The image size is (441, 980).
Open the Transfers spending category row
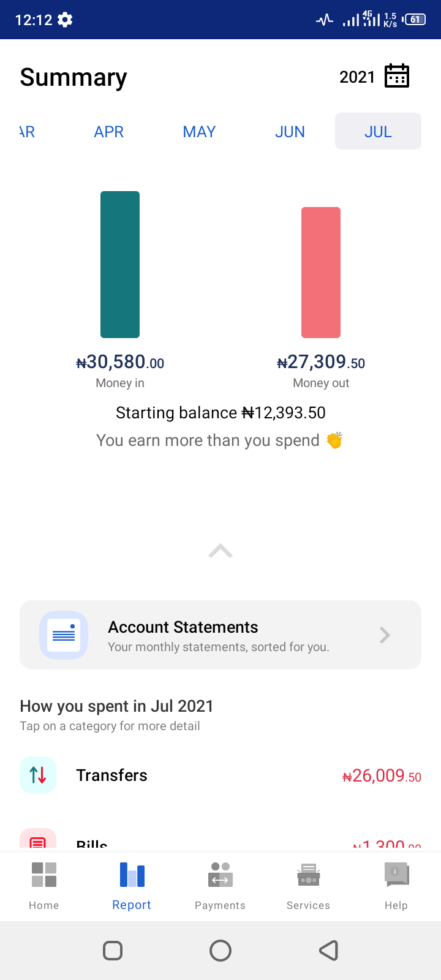click(221, 775)
